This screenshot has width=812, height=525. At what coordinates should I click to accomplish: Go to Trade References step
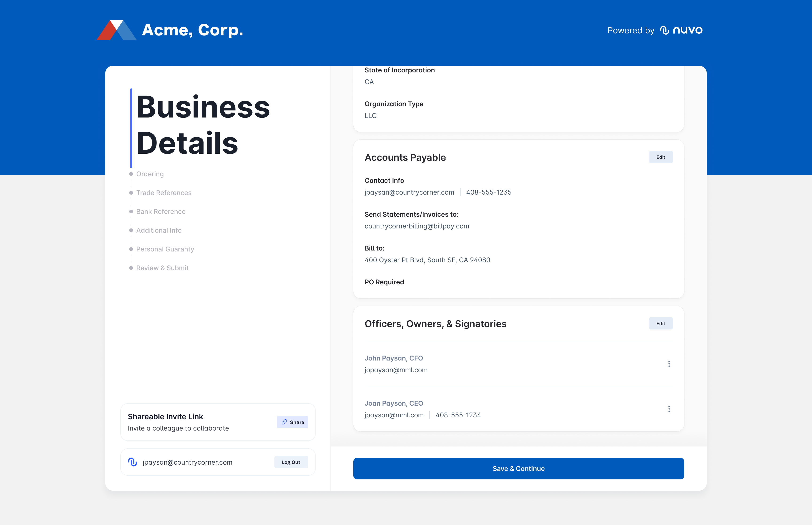164,193
